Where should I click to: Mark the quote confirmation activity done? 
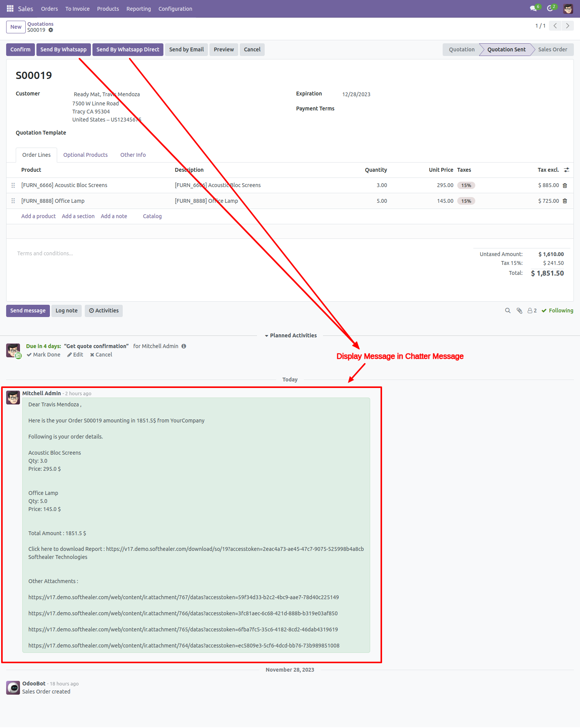43,355
